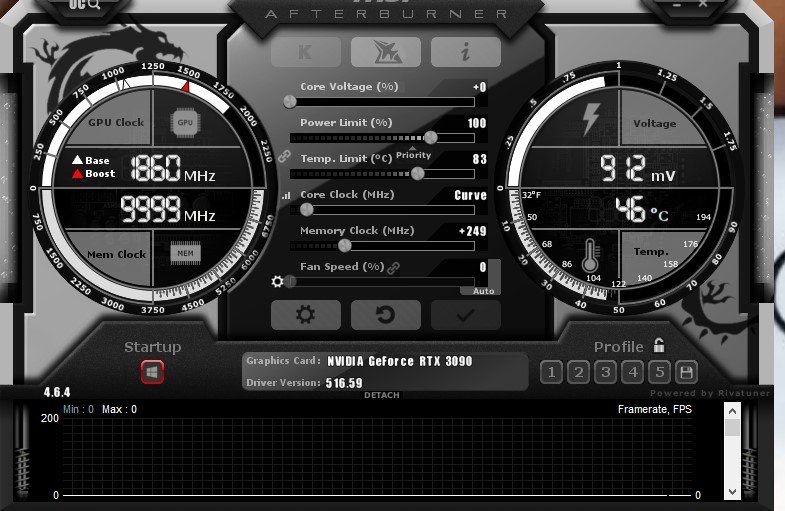Click the Priority arrow under Power Limit
This screenshot has width=785, height=511.
413,149
